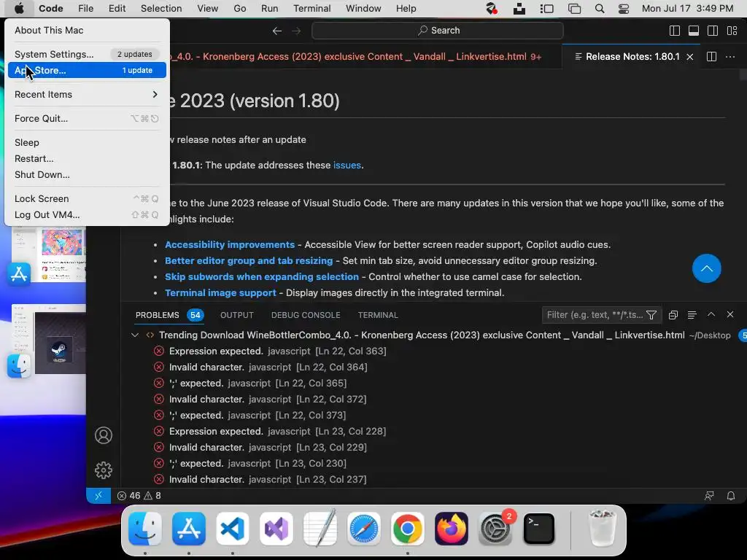
Task: Maximize the panel with the chevron up icon
Action: click(711, 314)
